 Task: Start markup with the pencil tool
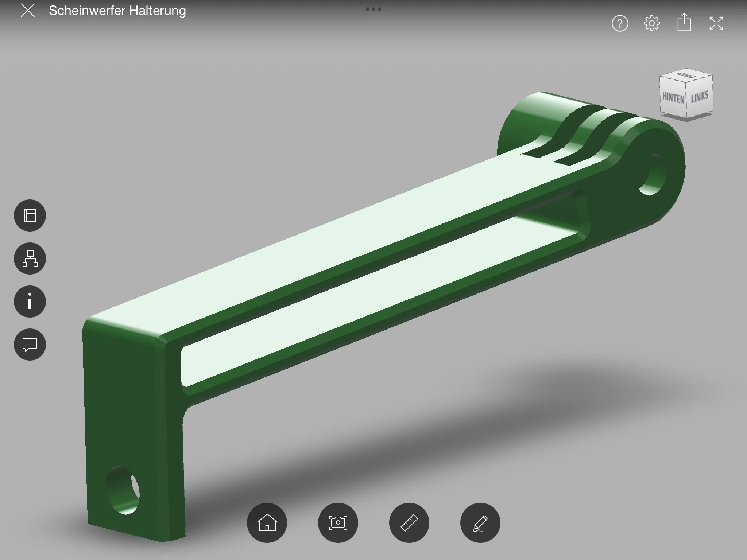[480, 523]
